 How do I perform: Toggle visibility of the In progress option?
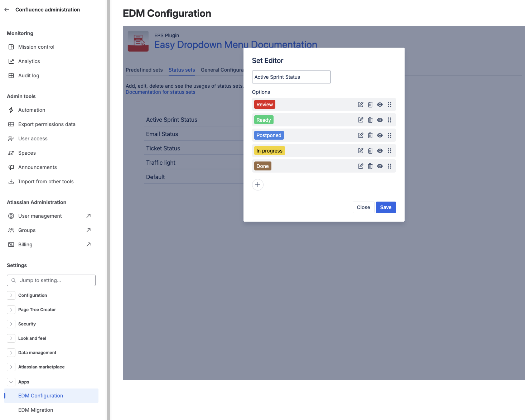pyautogui.click(x=380, y=151)
